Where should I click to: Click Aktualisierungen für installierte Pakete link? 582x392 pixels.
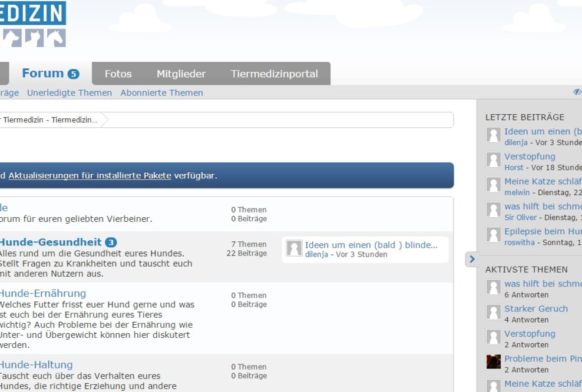[x=90, y=175]
